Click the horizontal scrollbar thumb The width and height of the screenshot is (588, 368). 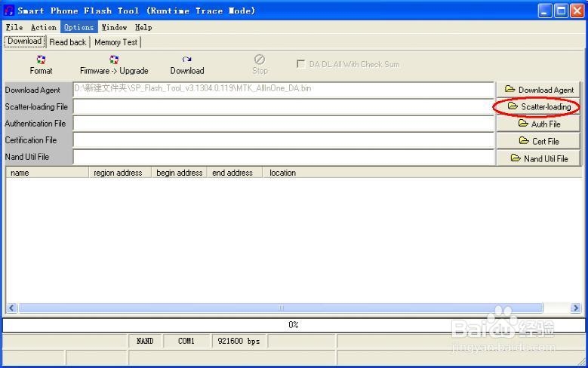[x=281, y=308]
